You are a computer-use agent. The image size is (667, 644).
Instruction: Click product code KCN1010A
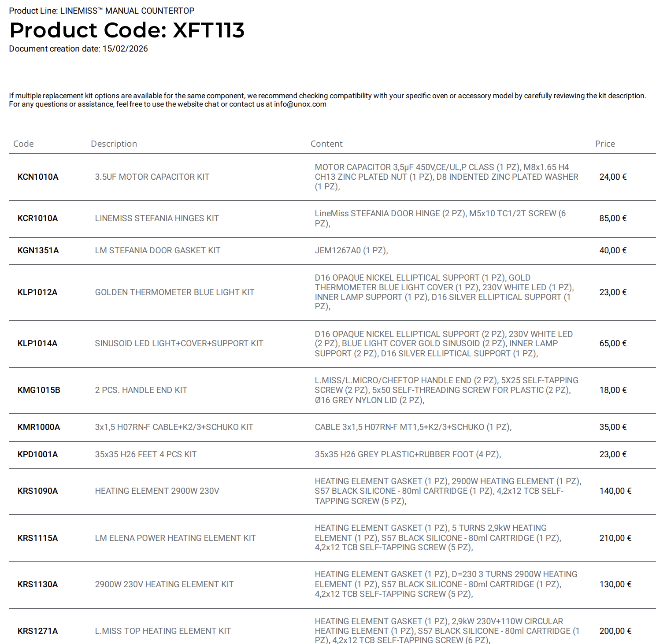38,177
